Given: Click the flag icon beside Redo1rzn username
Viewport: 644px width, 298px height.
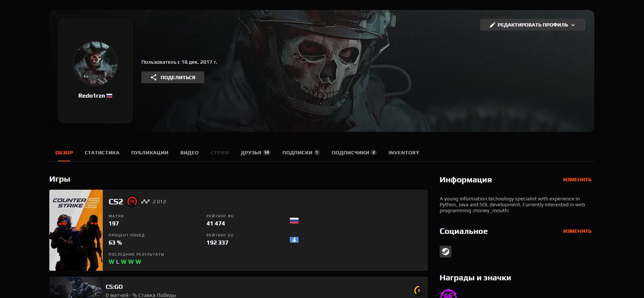Looking at the screenshot, I should [109, 96].
